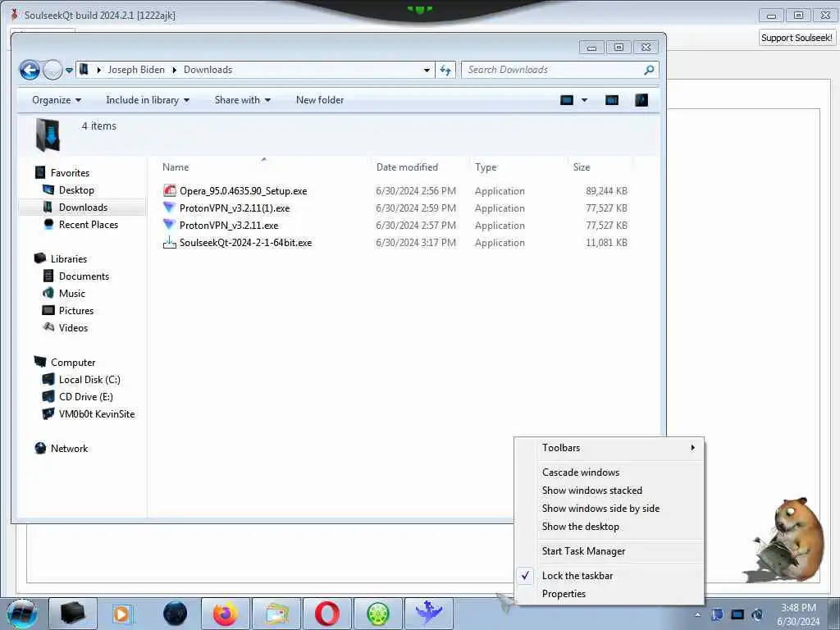Open taskbar Properties from context menu
This screenshot has width=840, height=630.
point(609,594)
